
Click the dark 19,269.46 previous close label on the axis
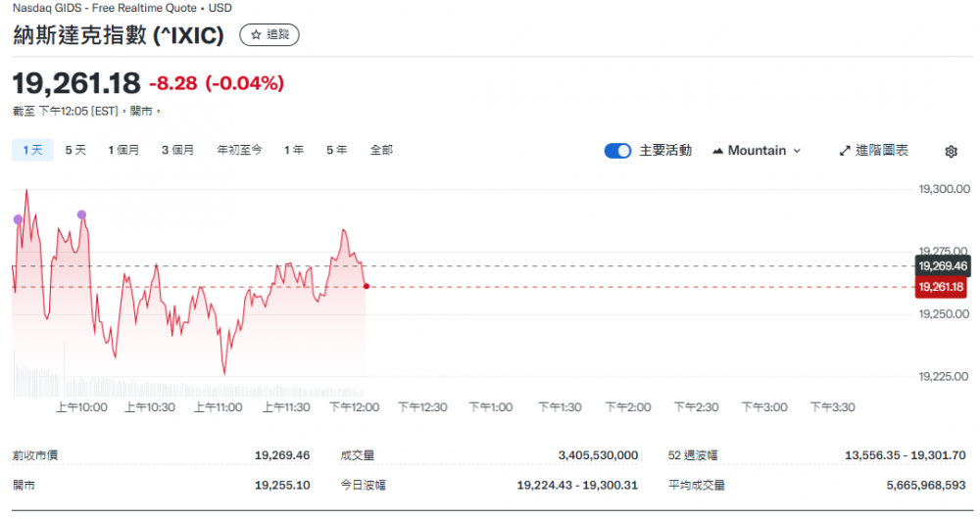(941, 265)
